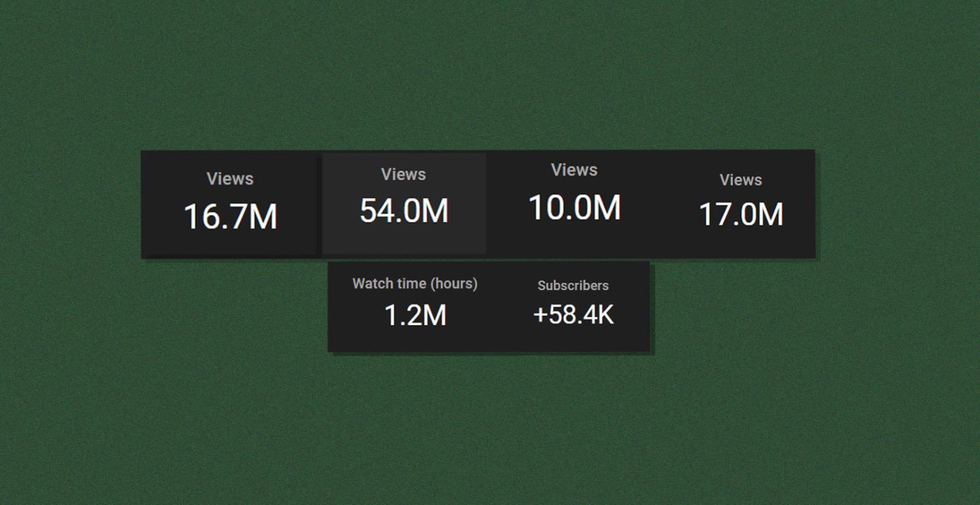Click the Views label above 17.0M
980x505 pixels.
[740, 180]
